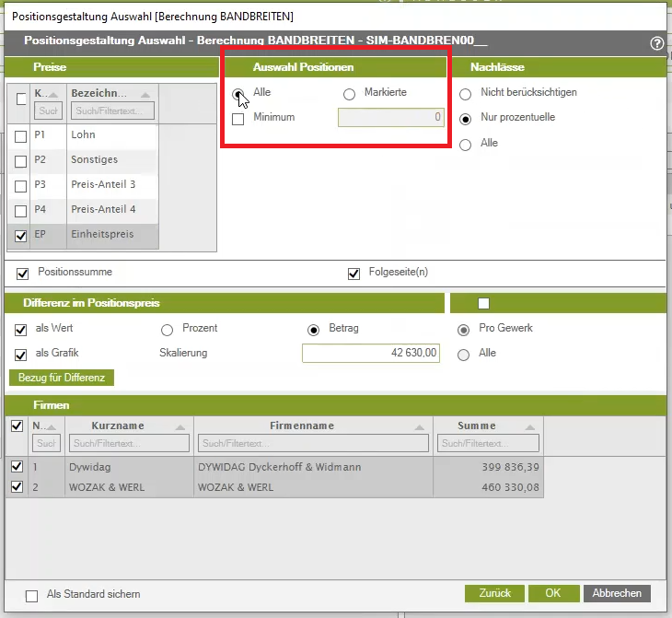Click the Zurück button
The image size is (672, 618).
pyautogui.click(x=494, y=593)
